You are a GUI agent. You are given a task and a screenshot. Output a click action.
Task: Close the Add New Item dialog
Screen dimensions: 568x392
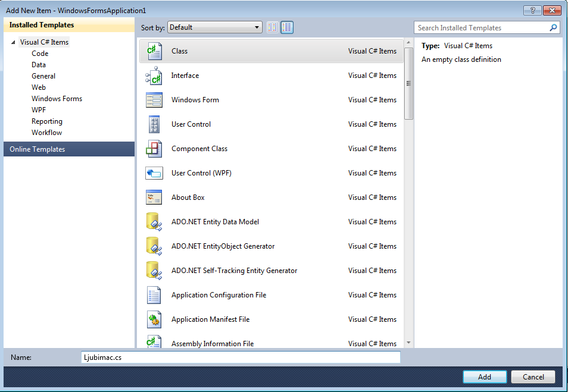tap(552, 10)
